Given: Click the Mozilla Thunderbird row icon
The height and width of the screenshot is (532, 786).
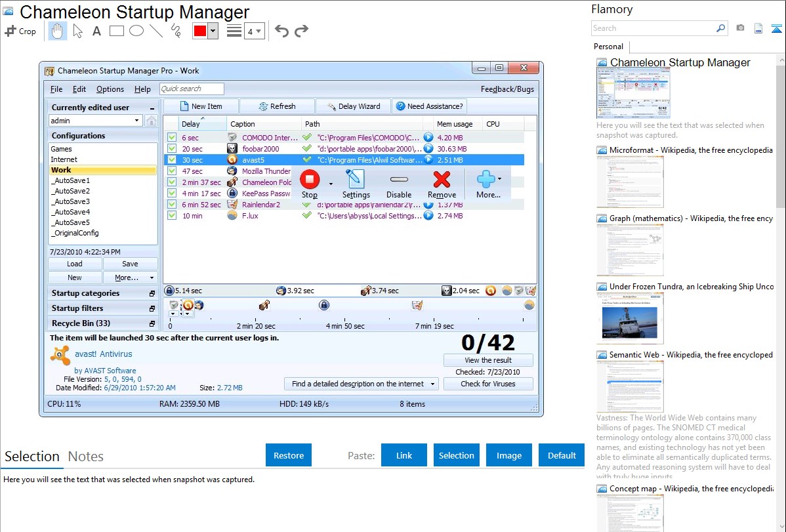Looking at the screenshot, I should (x=232, y=171).
